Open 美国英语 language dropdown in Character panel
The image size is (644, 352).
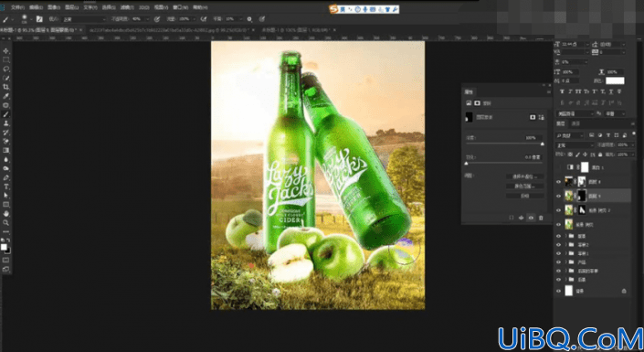pos(575,113)
